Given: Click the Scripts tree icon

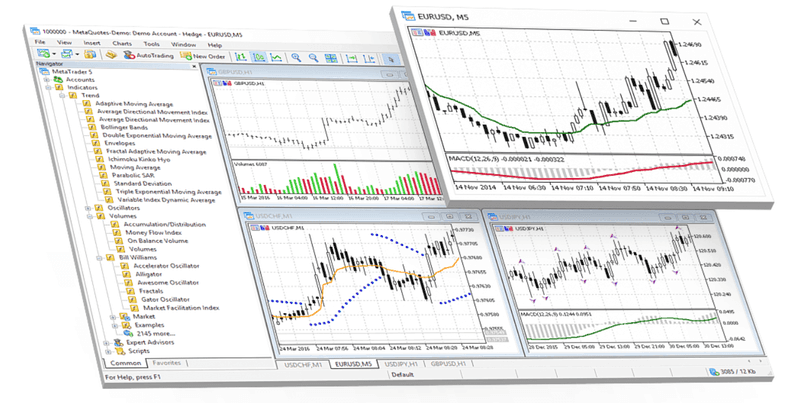Looking at the screenshot, I should (x=120, y=351).
